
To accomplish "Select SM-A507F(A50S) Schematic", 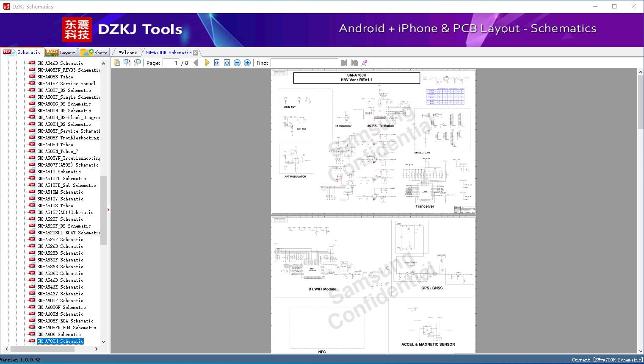I will click(x=68, y=165).
